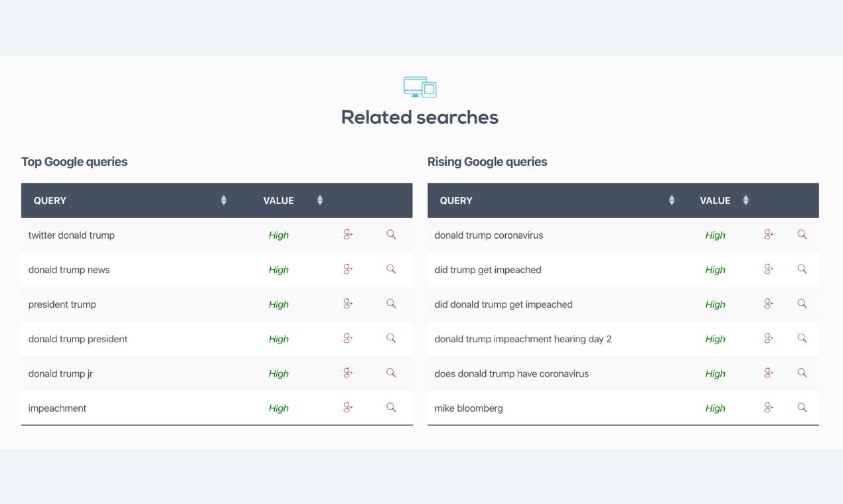Click the High value for twitter donald trump

point(279,235)
